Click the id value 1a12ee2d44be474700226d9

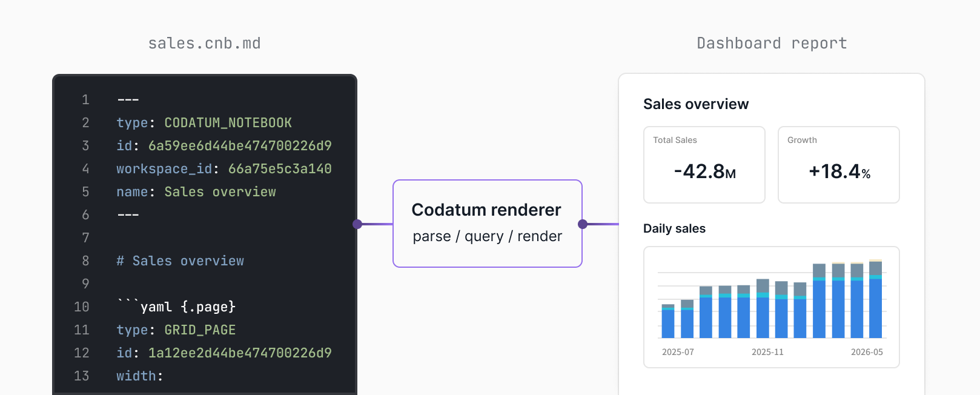coord(240,353)
